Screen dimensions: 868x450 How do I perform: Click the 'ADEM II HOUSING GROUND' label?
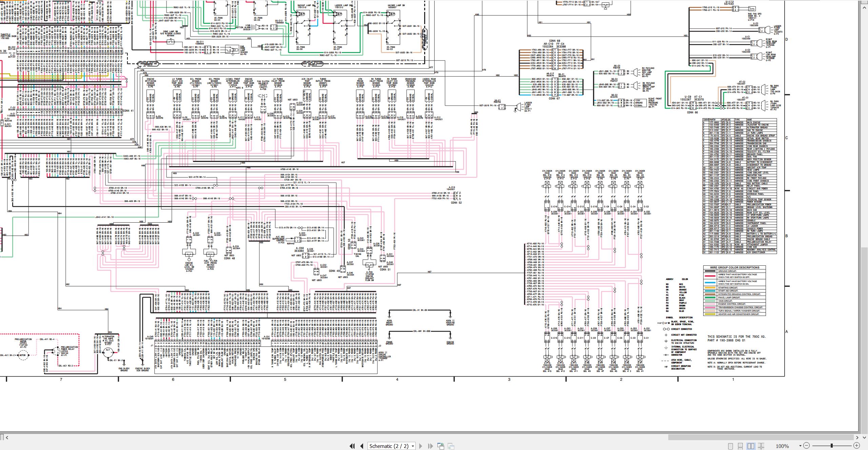coord(450,323)
